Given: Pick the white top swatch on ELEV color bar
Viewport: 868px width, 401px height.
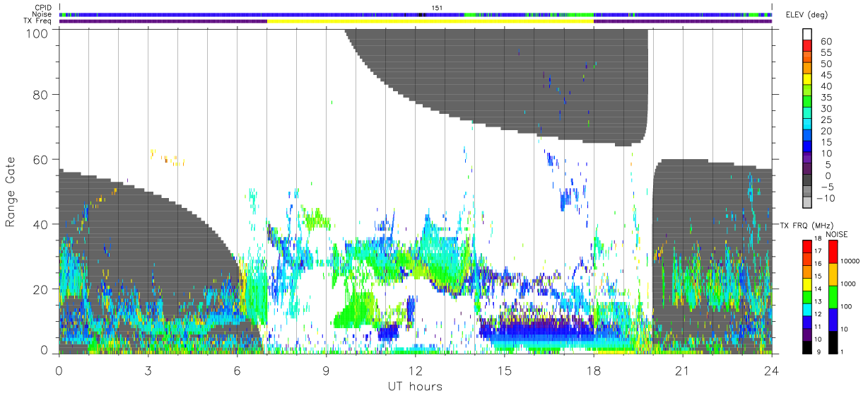Looking at the screenshot, I should coord(807,34).
